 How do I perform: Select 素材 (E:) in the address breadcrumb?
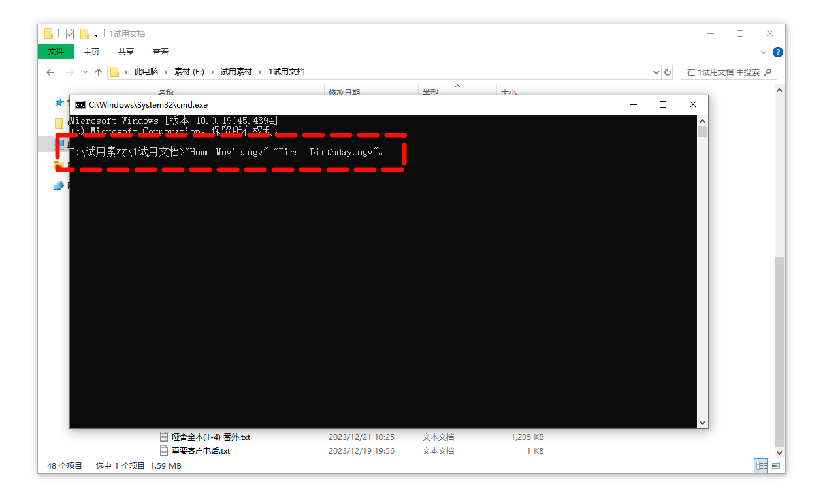point(189,72)
